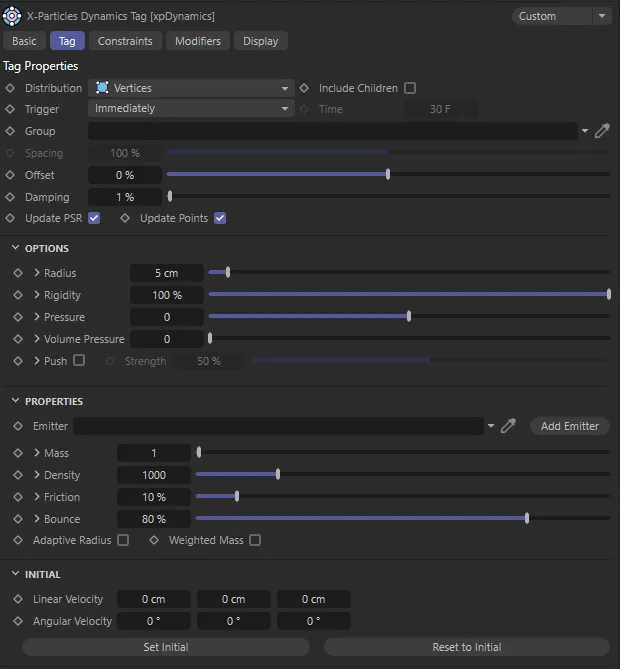Click keyframe diamond beside Friction

click(18, 497)
